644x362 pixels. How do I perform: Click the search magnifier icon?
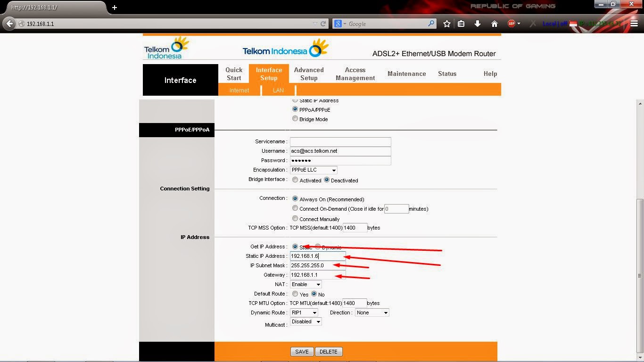(x=431, y=23)
